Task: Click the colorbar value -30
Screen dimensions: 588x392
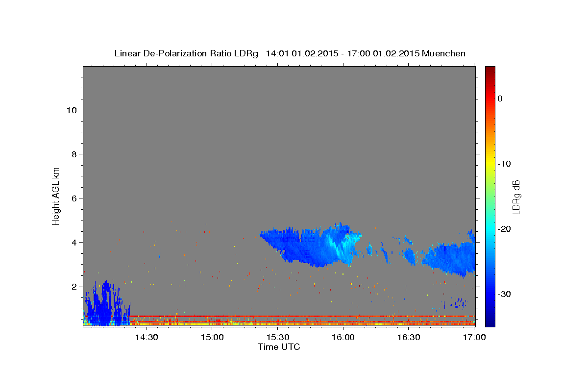Action: (505, 294)
